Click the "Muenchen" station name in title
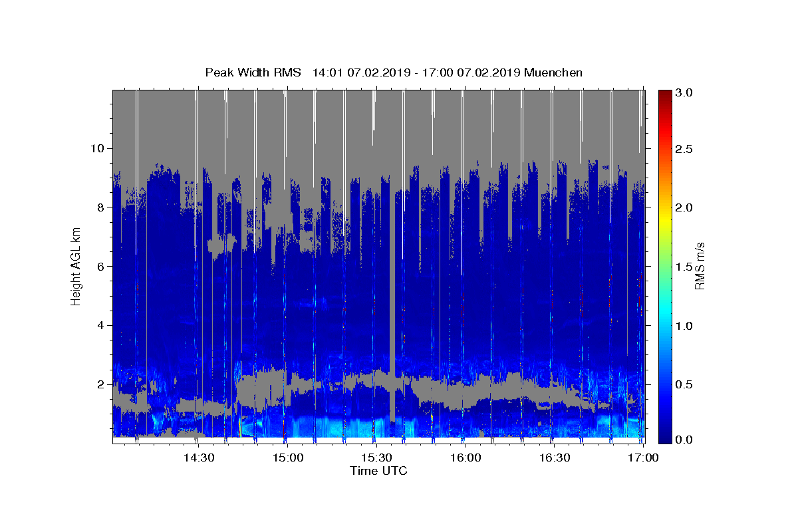This screenshot has width=798, height=532. (553, 72)
